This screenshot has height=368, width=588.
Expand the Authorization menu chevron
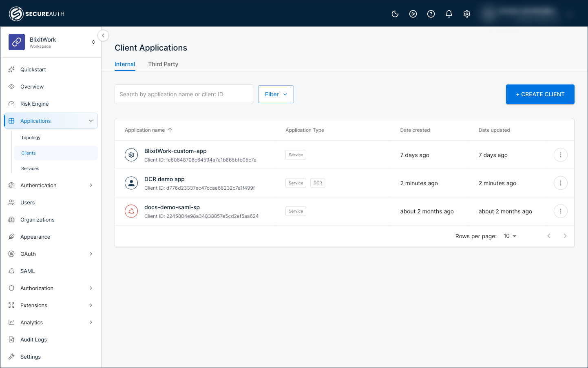(91, 288)
